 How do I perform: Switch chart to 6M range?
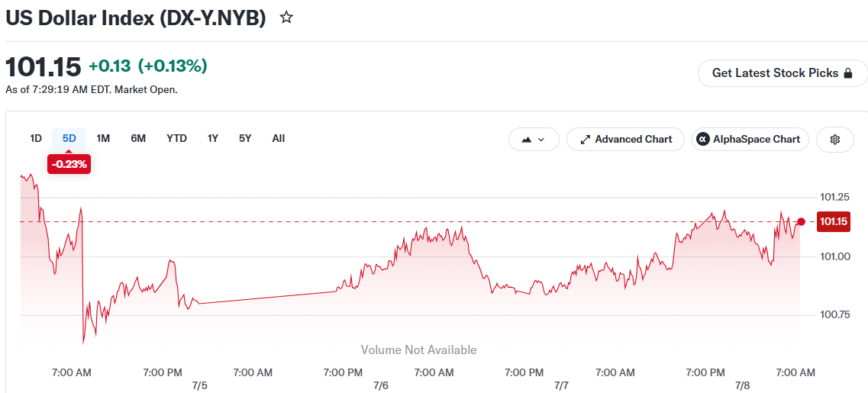tap(138, 138)
